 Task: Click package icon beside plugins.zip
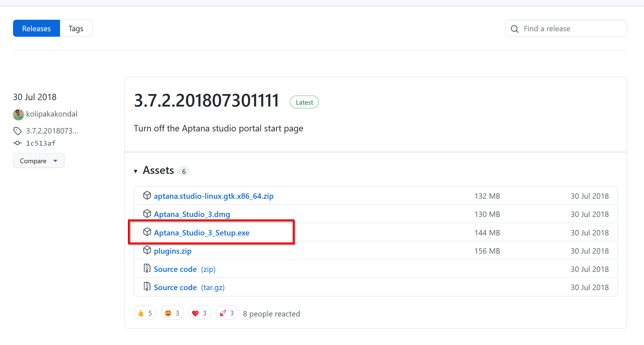point(147,250)
